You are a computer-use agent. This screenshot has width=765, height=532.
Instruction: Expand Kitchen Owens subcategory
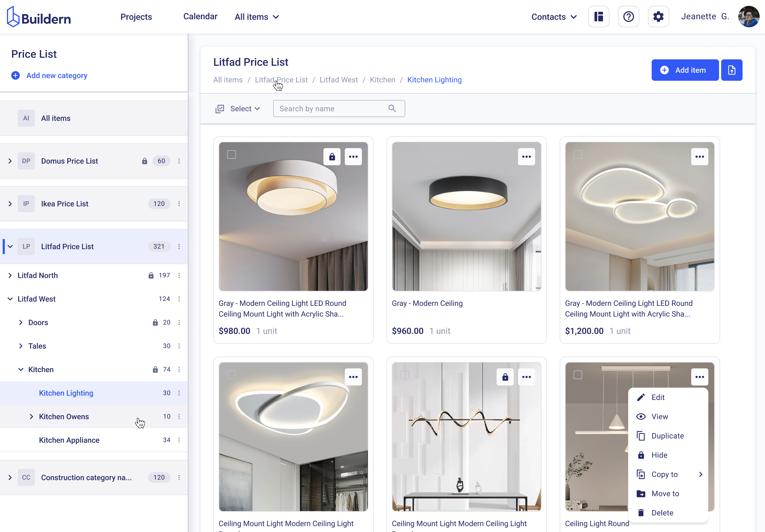click(31, 416)
